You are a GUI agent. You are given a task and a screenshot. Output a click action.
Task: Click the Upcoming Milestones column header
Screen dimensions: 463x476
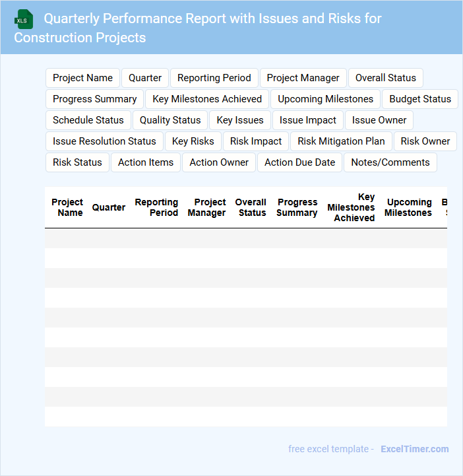point(408,207)
